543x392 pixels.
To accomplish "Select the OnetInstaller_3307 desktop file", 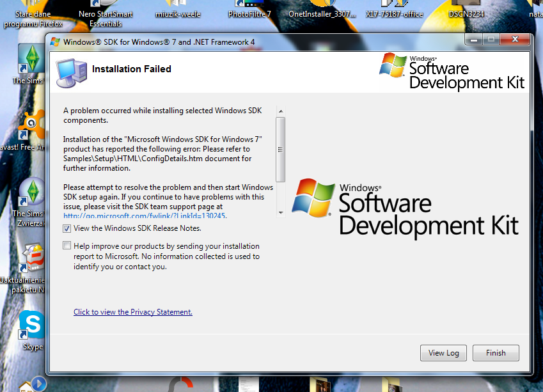I will pyautogui.click(x=322, y=10).
